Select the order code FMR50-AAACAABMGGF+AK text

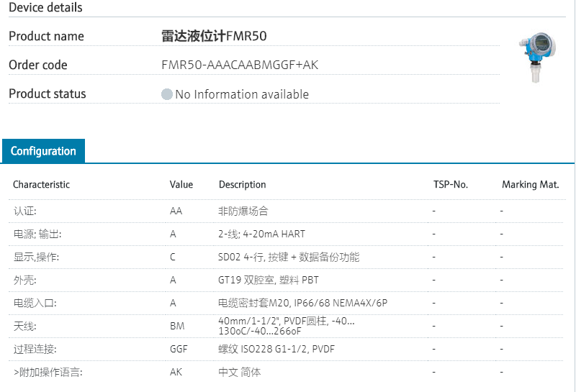coord(240,65)
